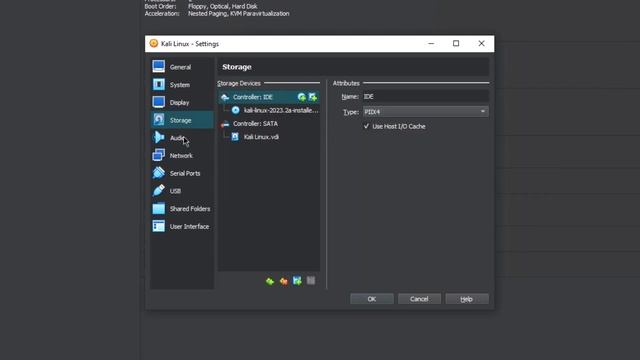Click the General category monitor icon
The image size is (640, 360).
(x=158, y=67)
